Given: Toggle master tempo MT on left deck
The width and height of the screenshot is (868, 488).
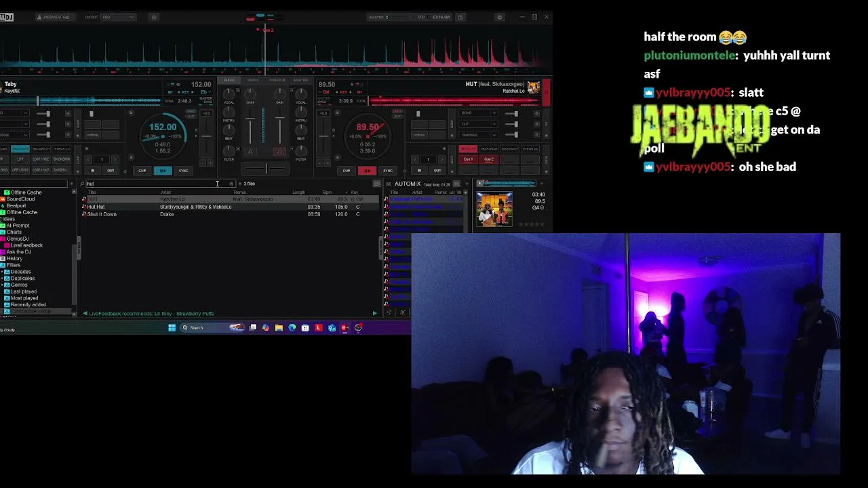Looking at the screenshot, I should [x=171, y=92].
